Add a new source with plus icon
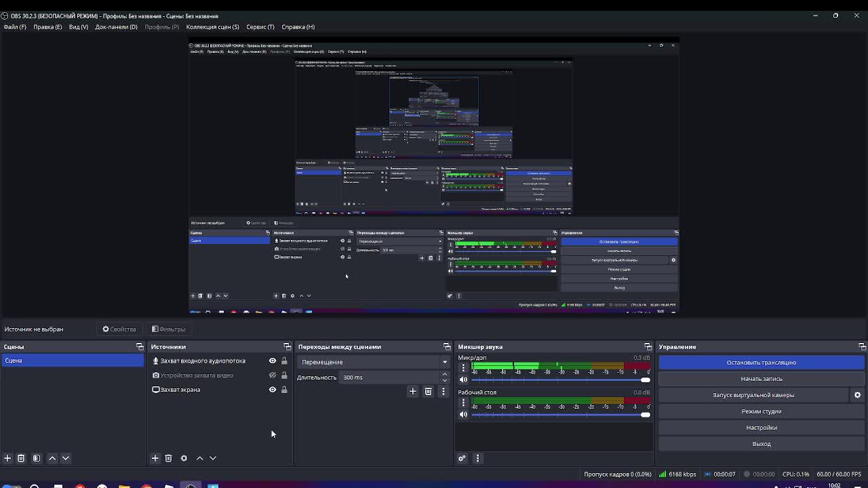This screenshot has width=868, height=488. pyautogui.click(x=155, y=458)
